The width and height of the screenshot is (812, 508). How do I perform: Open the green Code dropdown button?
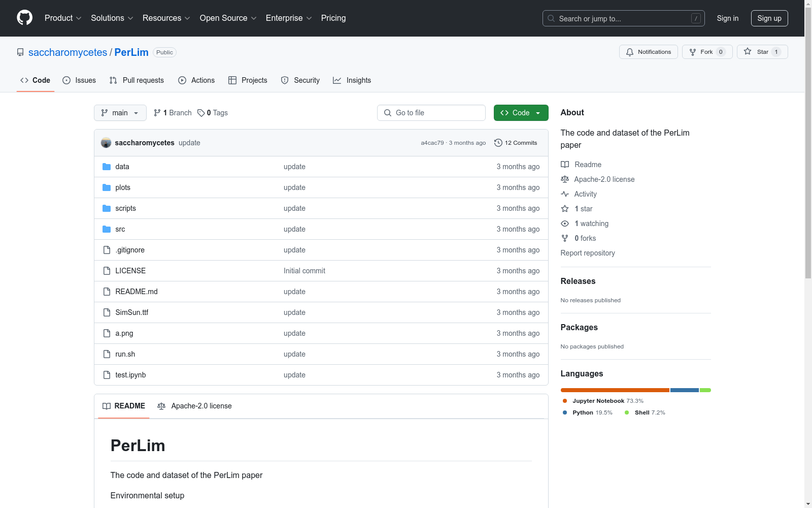[x=521, y=113]
